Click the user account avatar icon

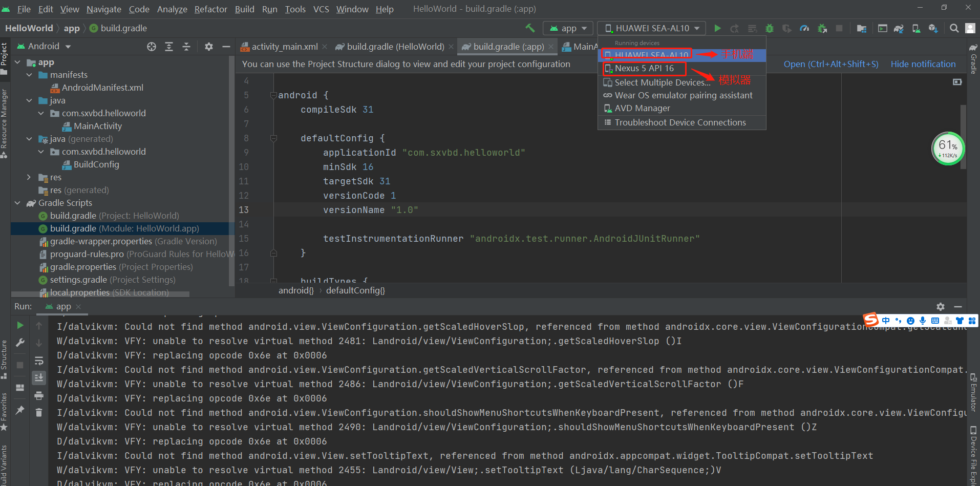(970, 28)
